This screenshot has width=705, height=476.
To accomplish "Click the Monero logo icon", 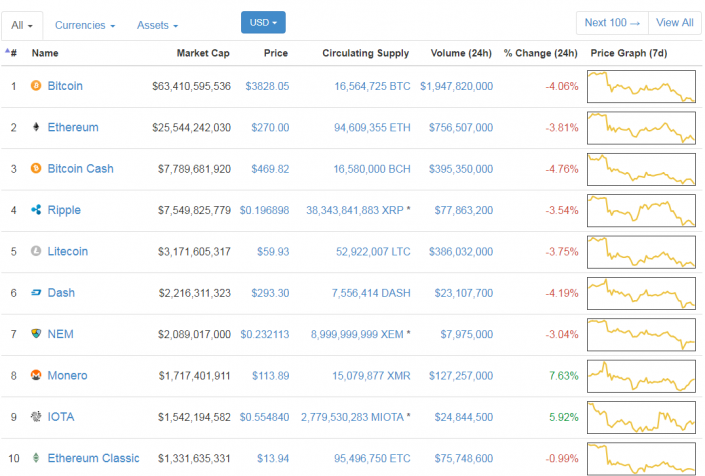I will pyautogui.click(x=37, y=376).
